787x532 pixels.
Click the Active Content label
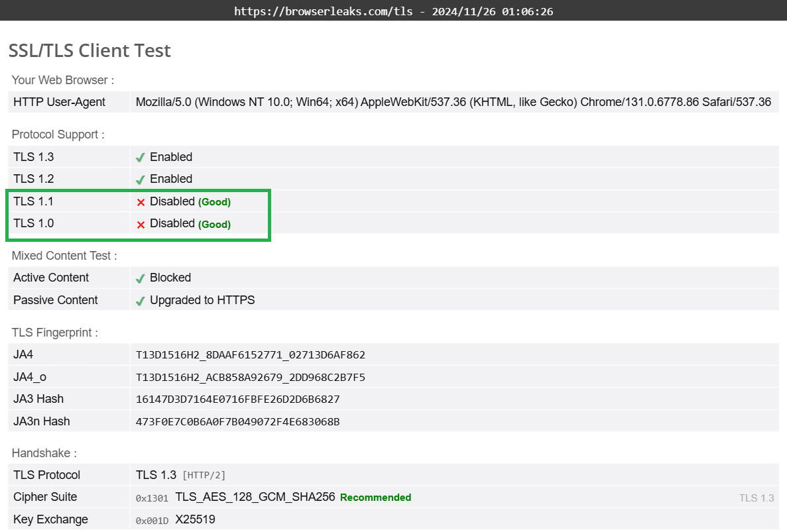[x=51, y=278]
